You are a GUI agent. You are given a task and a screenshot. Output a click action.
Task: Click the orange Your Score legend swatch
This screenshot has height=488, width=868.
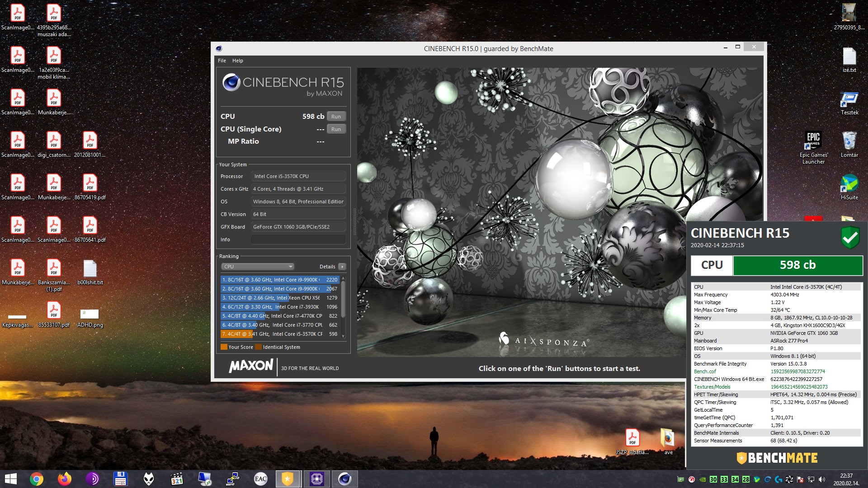point(224,347)
